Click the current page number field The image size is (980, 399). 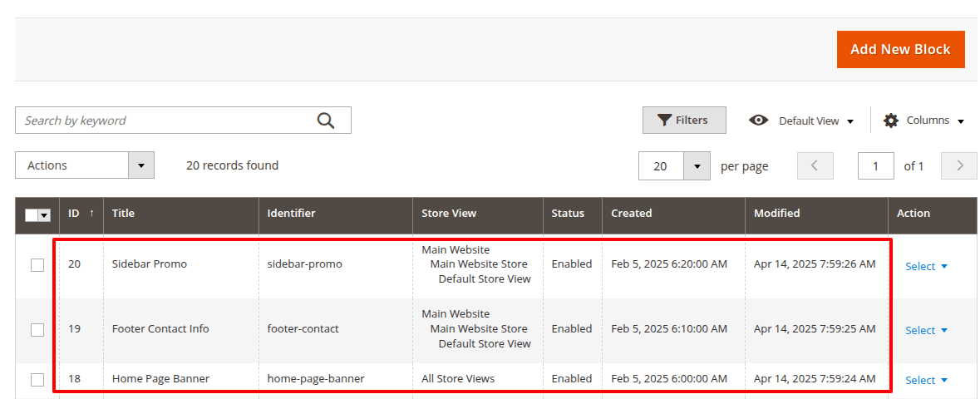click(875, 165)
